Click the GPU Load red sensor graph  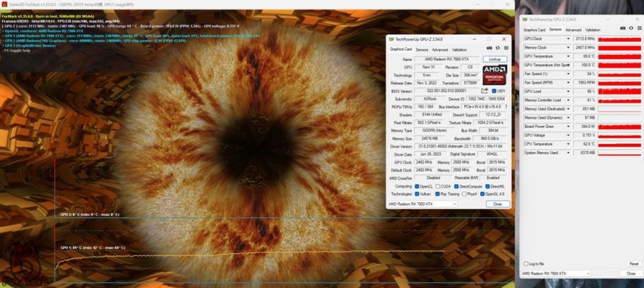click(x=619, y=91)
